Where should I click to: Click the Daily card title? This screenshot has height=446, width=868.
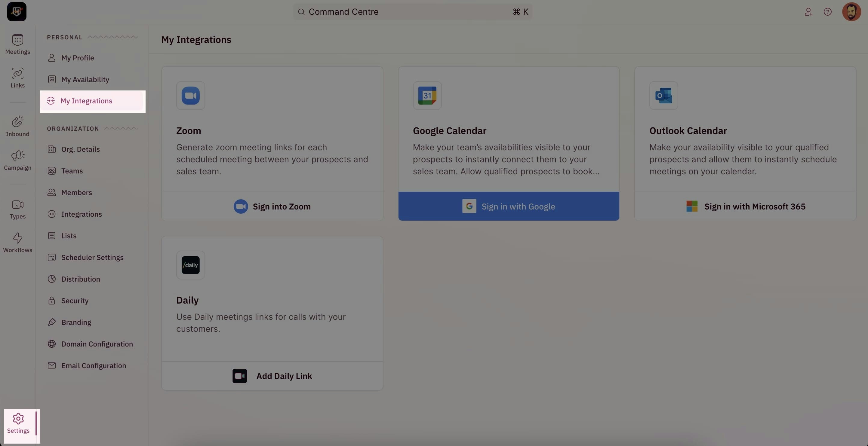click(187, 300)
